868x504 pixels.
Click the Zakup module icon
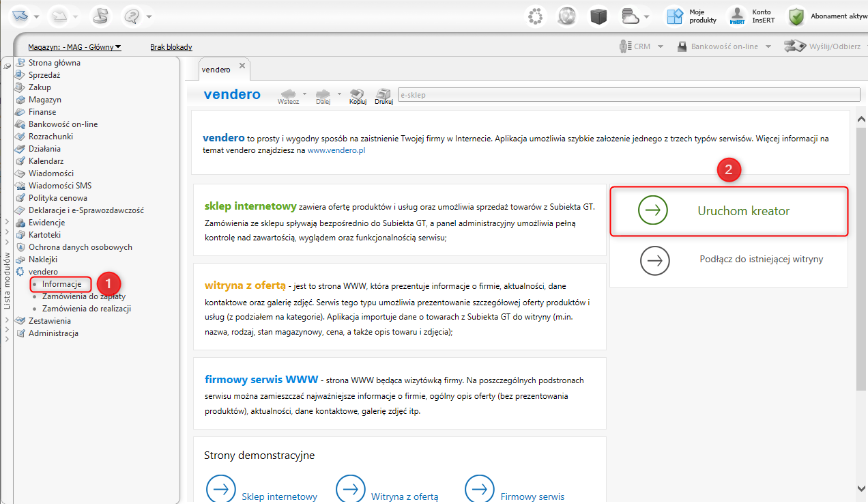(20, 87)
